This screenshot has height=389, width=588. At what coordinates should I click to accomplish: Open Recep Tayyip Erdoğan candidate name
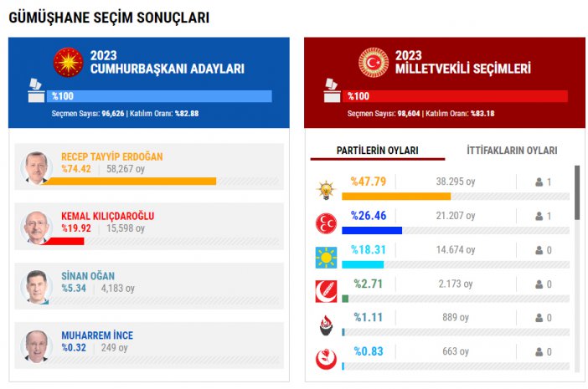[112, 156]
